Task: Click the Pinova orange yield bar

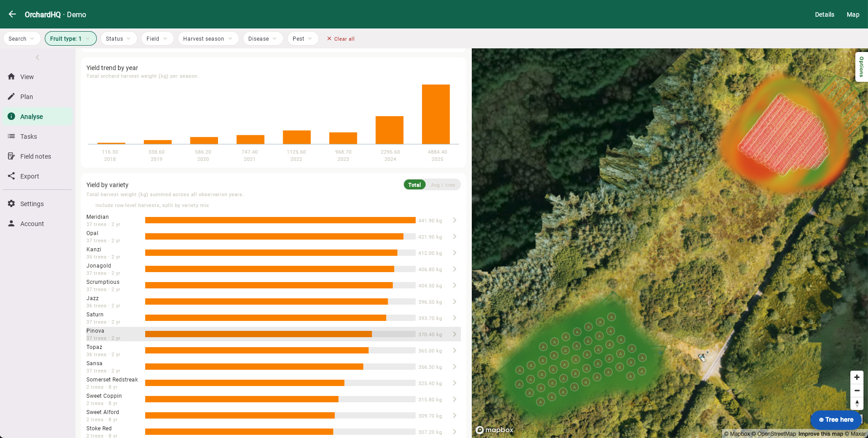Action: (258, 334)
